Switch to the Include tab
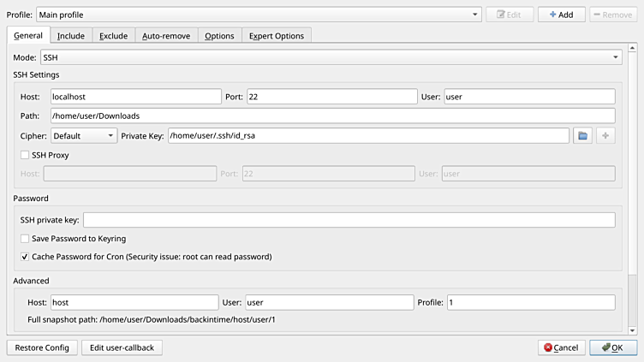This screenshot has width=644, height=362. [70, 36]
